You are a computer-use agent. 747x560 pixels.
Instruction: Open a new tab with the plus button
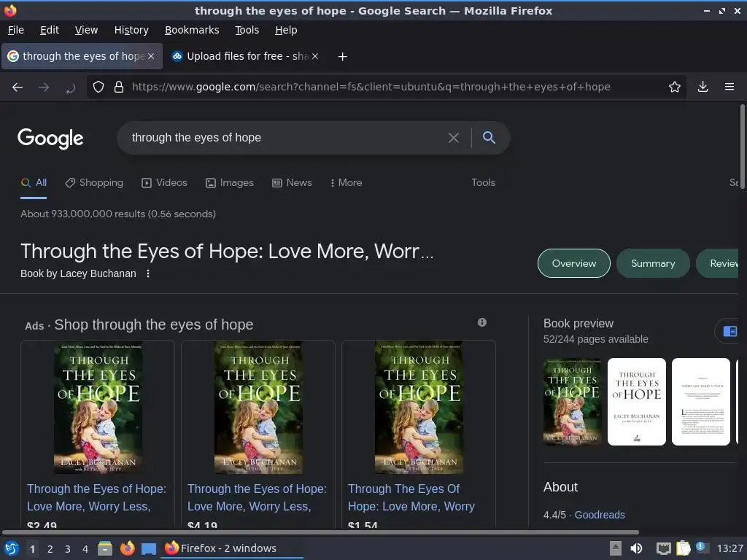coord(342,57)
